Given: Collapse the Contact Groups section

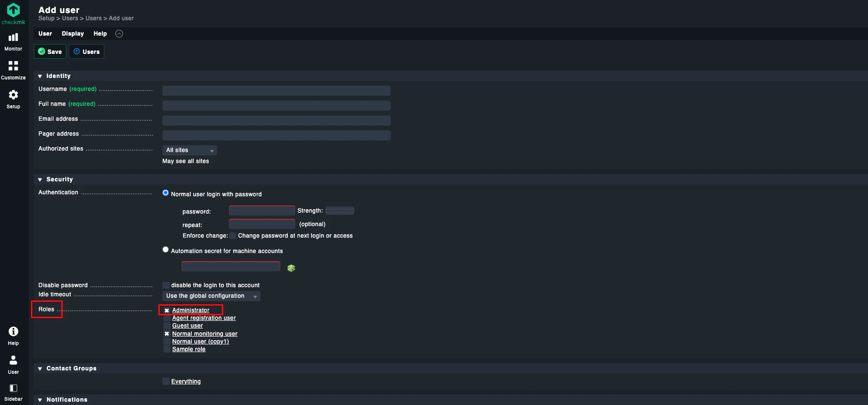Looking at the screenshot, I should [x=40, y=368].
